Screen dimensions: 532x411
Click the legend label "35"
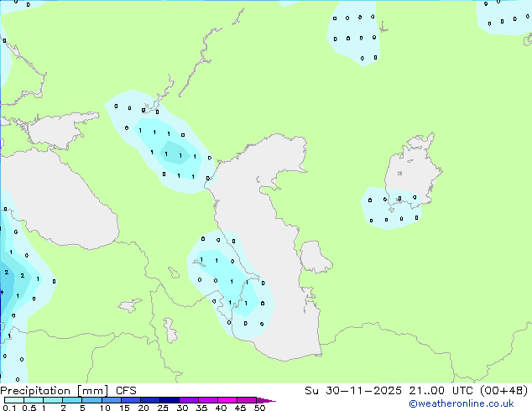[x=201, y=408]
